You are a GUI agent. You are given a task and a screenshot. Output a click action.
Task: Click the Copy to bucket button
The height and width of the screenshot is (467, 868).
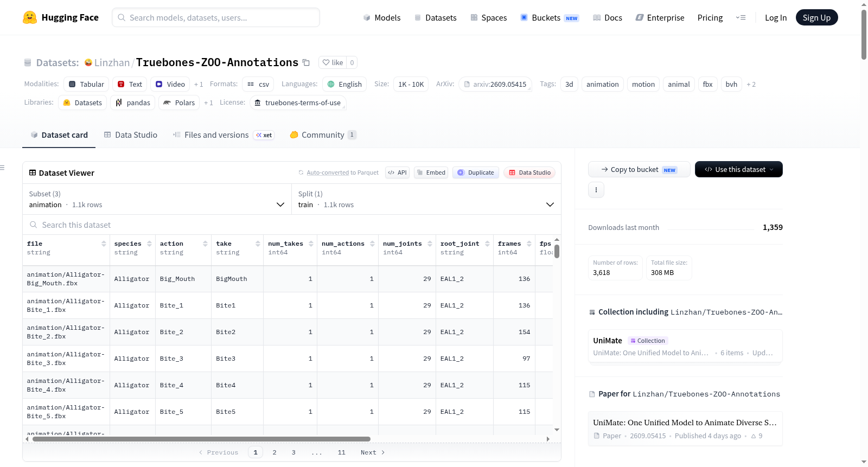(639, 169)
